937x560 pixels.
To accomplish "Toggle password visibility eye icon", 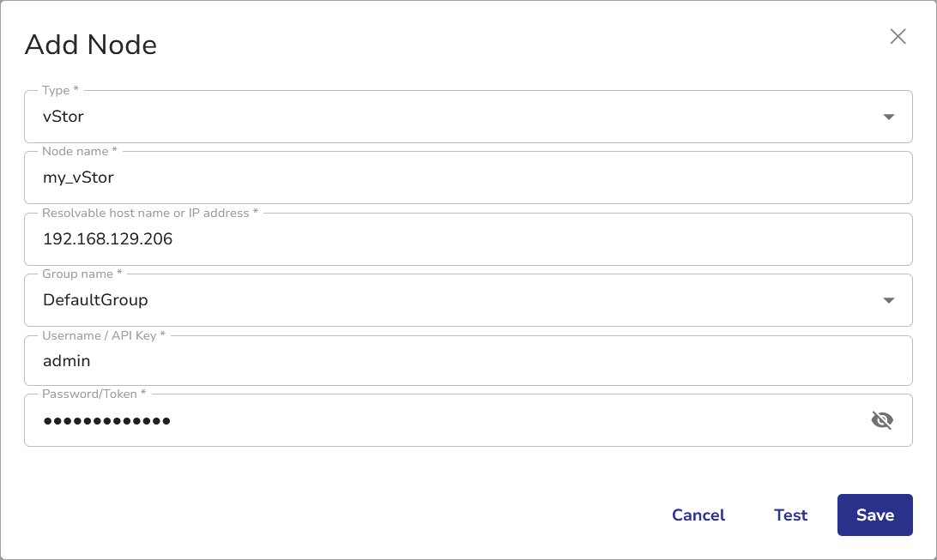I will click(x=882, y=420).
